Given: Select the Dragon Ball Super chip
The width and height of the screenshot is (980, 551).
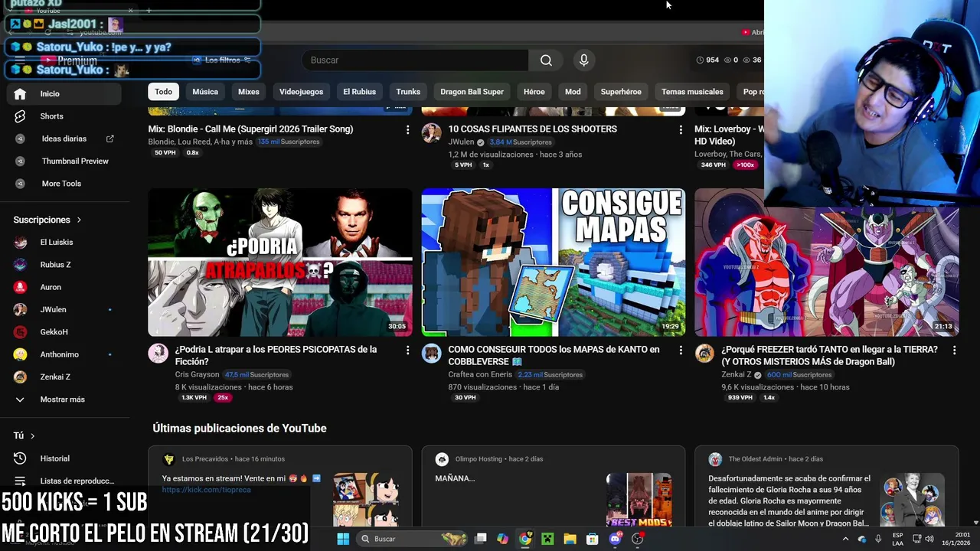Looking at the screenshot, I should (472, 92).
